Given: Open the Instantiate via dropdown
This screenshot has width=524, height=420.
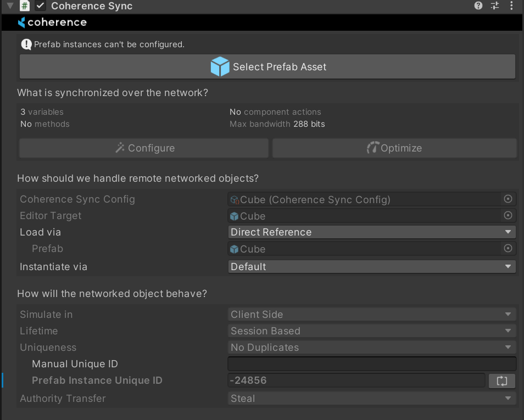Looking at the screenshot, I should pos(372,267).
